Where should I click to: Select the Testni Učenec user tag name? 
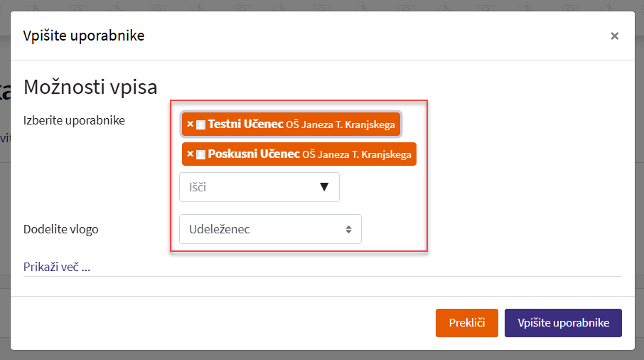coord(245,124)
